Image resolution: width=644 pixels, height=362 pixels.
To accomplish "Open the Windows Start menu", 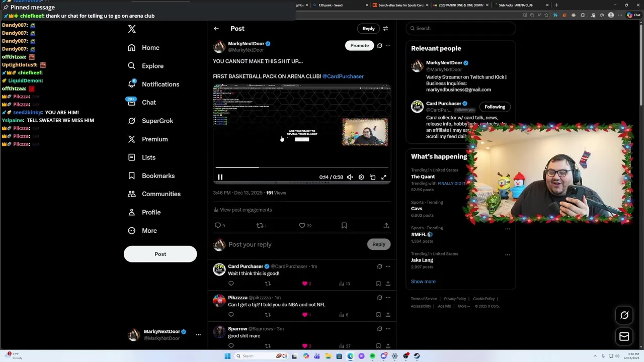I will click(x=227, y=356).
